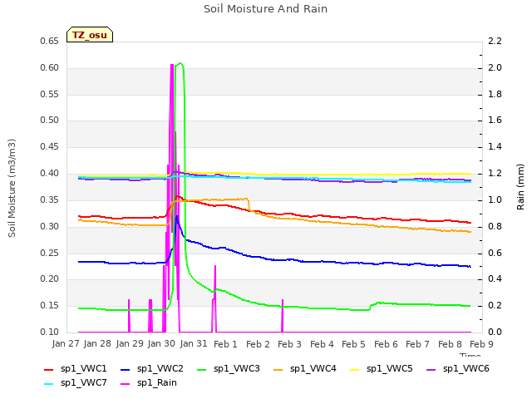
Task: Toggle the sp1_VWC1 legend entry
Action: coord(76,369)
